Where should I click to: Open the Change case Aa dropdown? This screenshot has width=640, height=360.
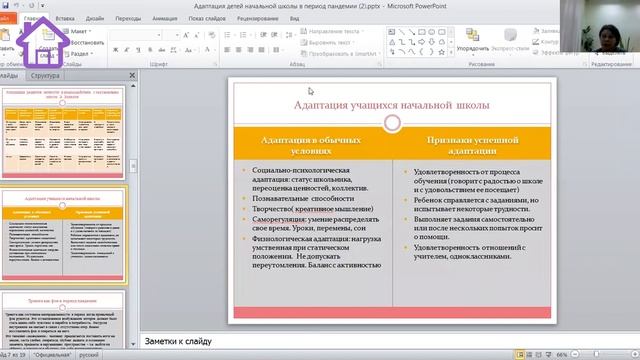point(189,50)
